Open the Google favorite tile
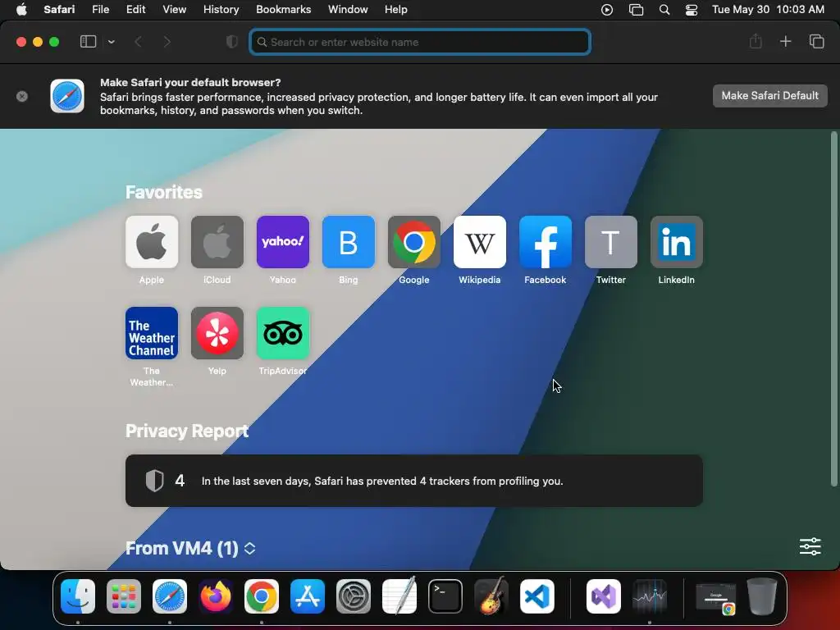This screenshot has width=840, height=630. click(414, 242)
